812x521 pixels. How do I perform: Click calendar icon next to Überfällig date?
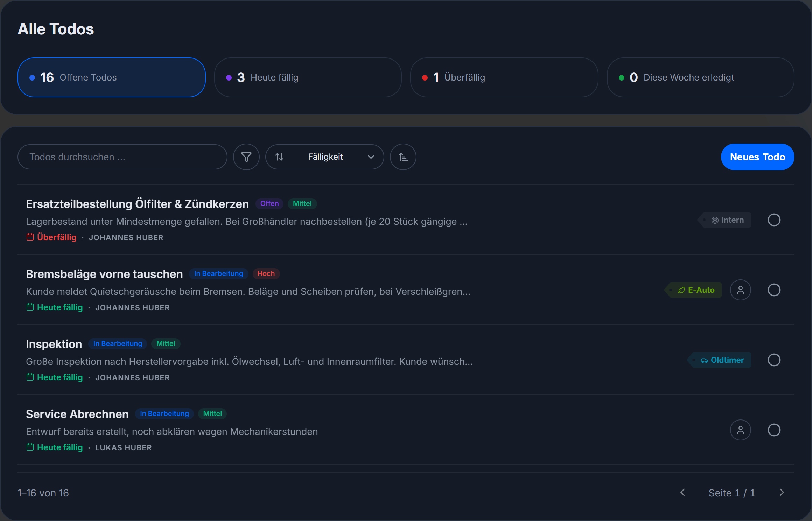[30, 237]
